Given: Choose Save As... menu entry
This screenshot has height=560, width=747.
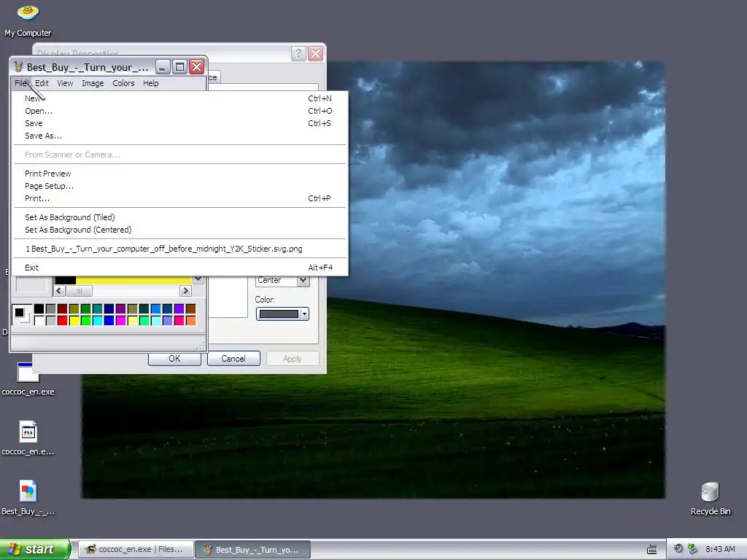Looking at the screenshot, I should (179, 136).
